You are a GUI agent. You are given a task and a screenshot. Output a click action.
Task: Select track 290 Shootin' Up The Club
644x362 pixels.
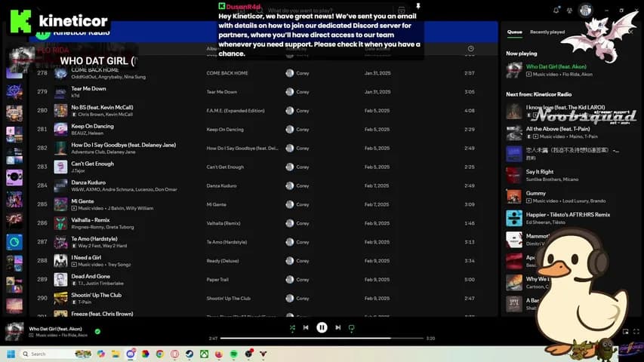coord(263,299)
